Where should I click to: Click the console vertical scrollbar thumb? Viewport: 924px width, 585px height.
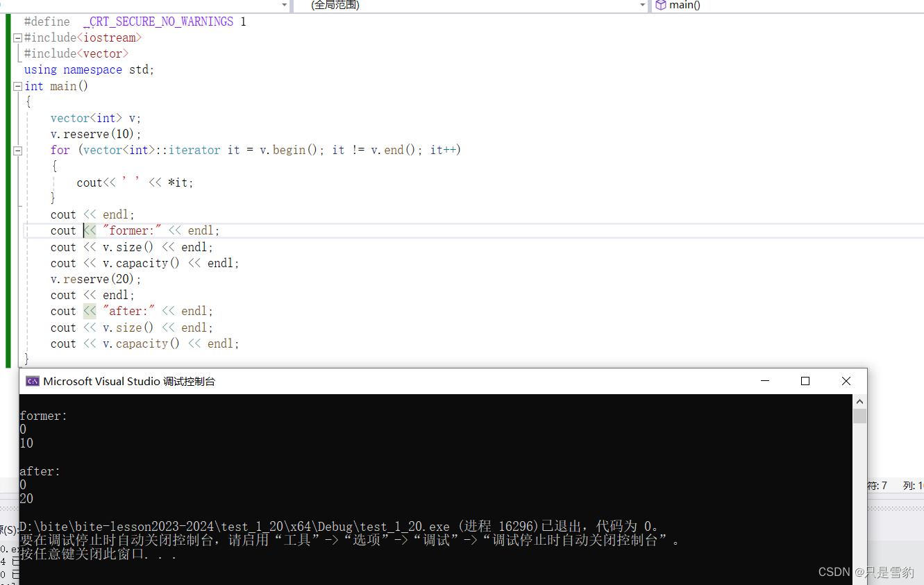pyautogui.click(x=860, y=416)
